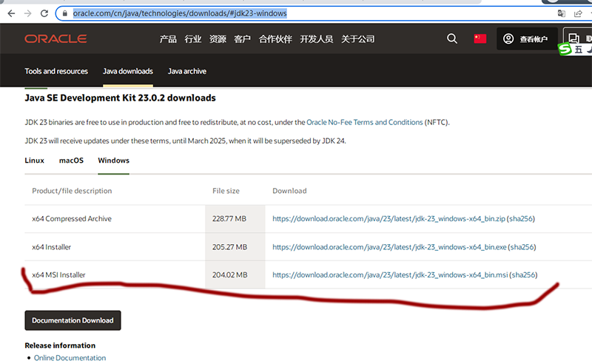The height and width of the screenshot is (364, 592).
Task: Click the China flag country selector
Action: coord(480,39)
